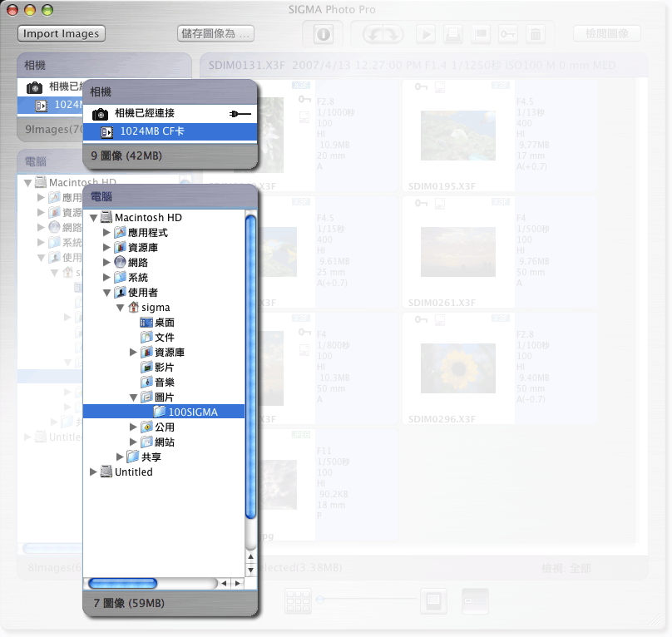This screenshot has width=672, height=637.
Task: Click the thumbnail size slider handle
Action: pyautogui.click(x=319, y=600)
